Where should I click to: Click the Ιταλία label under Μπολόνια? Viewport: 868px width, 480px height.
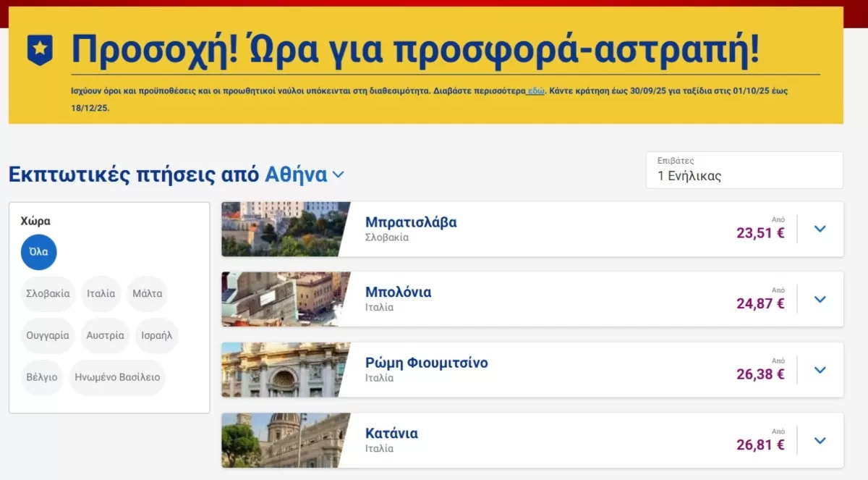[x=380, y=308]
